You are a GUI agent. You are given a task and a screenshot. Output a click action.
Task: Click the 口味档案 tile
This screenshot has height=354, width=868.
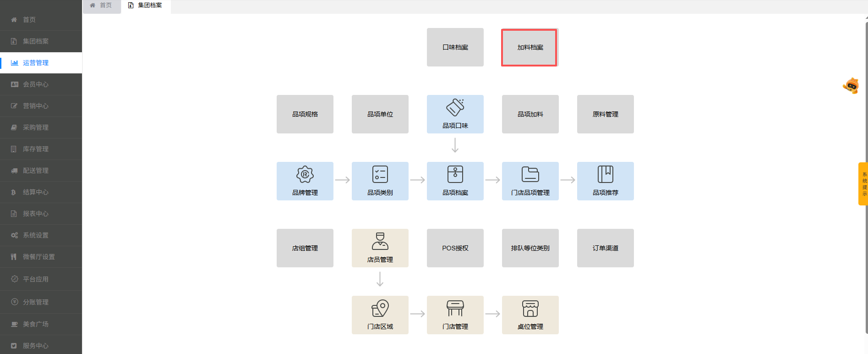click(455, 48)
